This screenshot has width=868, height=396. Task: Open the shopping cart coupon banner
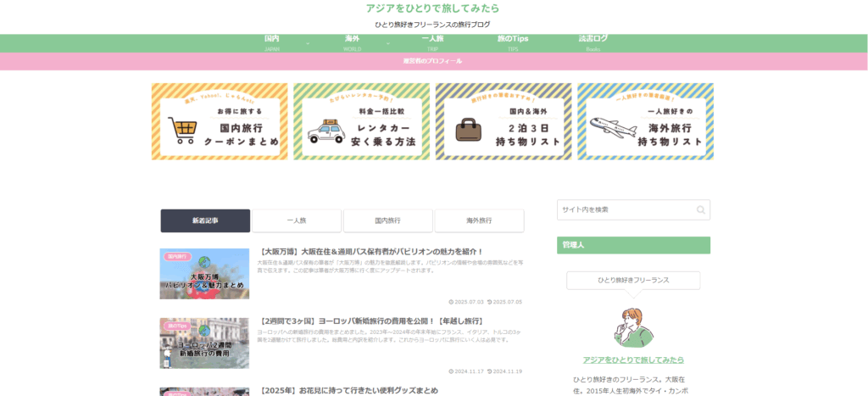coord(220,121)
